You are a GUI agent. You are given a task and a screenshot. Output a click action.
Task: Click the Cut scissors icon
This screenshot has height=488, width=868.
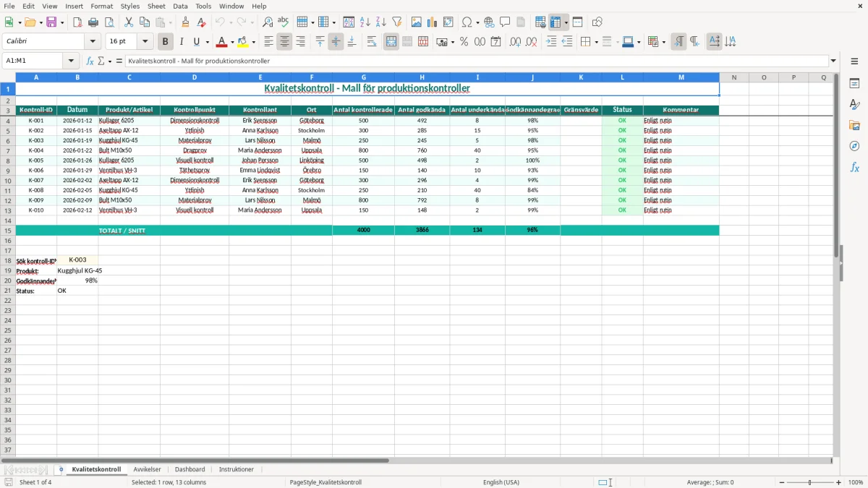pos(129,22)
